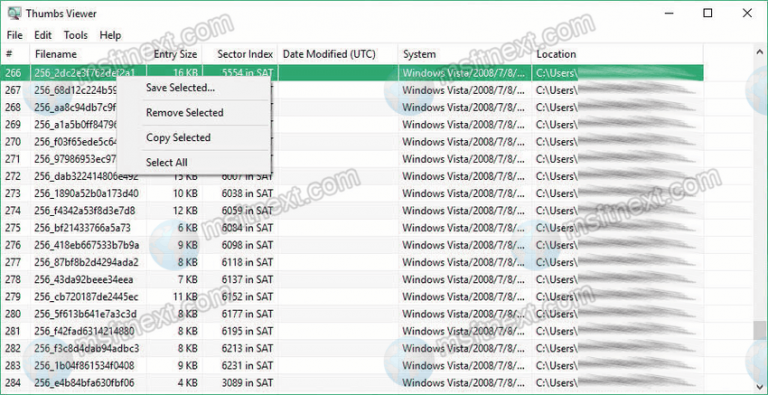Viewport: 768px width, 395px height.
Task: Select row 284 filename 256_e4b84bfa630fbf06
Action: tap(84, 383)
